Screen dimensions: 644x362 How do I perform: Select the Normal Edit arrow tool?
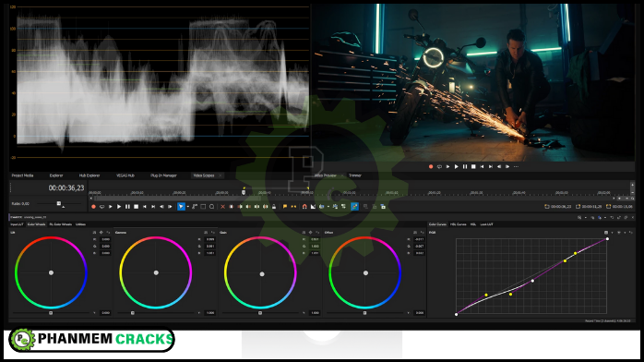pos(181,206)
